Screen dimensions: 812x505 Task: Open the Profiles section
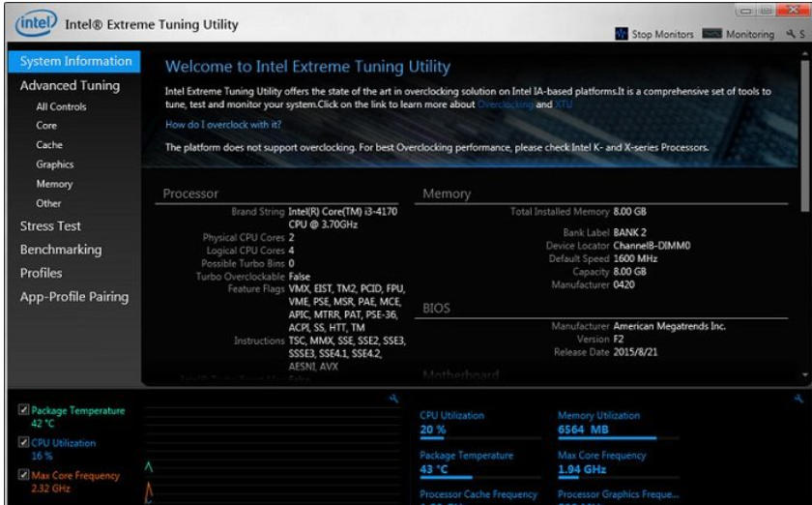[x=41, y=273]
